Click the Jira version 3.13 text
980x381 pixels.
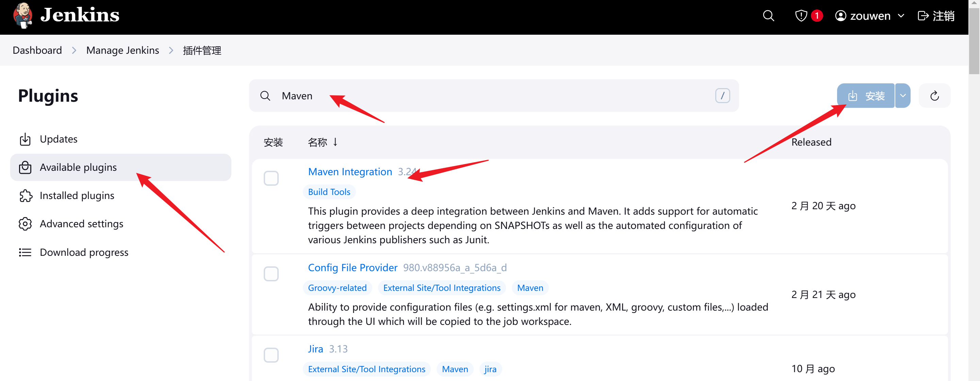click(x=338, y=349)
